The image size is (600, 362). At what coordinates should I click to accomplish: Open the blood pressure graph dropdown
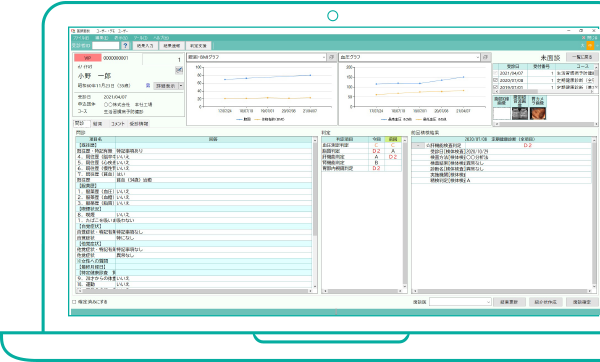click(x=478, y=57)
